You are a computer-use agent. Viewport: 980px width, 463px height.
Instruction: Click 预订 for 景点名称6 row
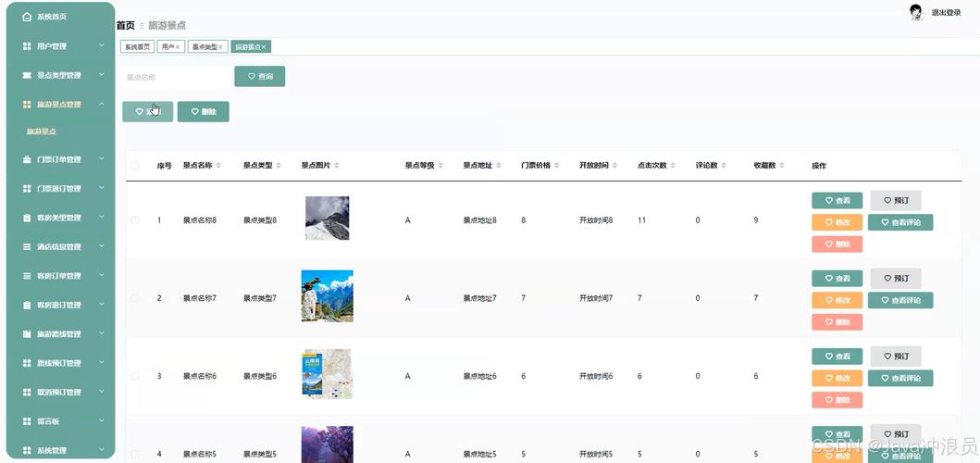click(896, 356)
